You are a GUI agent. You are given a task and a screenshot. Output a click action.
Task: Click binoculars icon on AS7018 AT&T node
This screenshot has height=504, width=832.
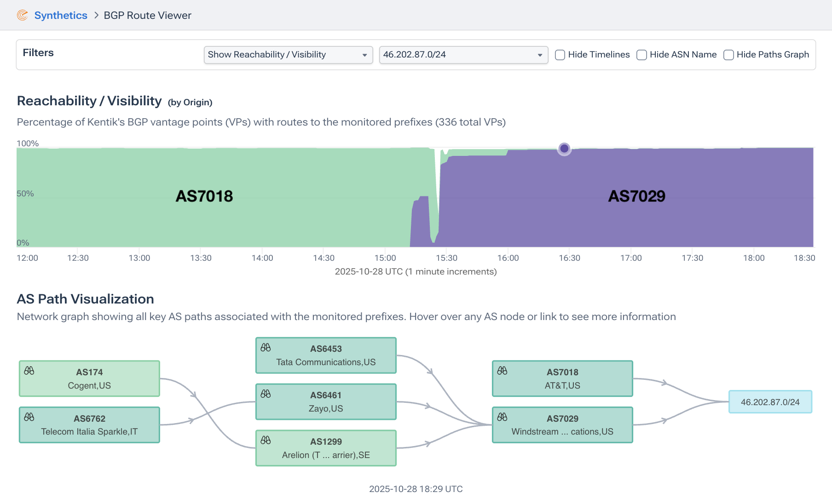(502, 371)
